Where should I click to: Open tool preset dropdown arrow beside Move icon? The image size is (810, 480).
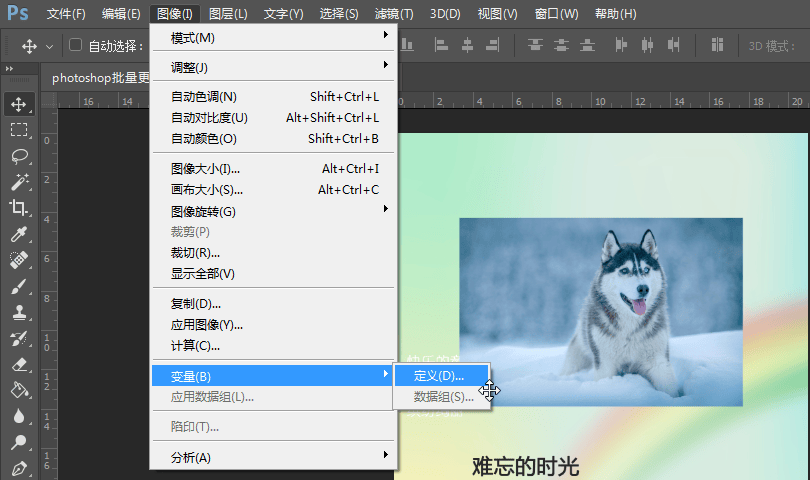pyautogui.click(x=50, y=47)
